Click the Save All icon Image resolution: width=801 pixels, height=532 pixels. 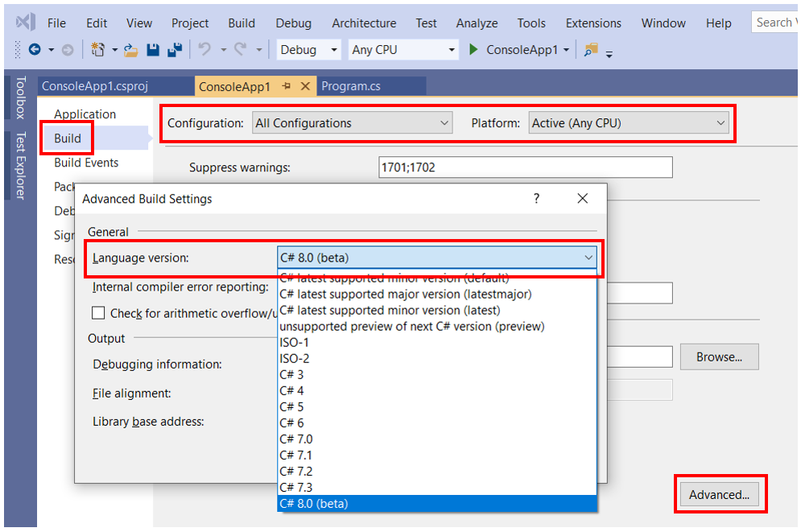[175, 50]
